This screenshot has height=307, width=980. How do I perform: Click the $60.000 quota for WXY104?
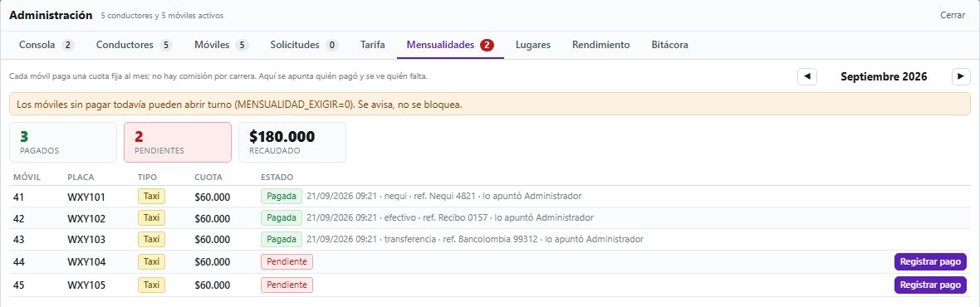tap(213, 262)
